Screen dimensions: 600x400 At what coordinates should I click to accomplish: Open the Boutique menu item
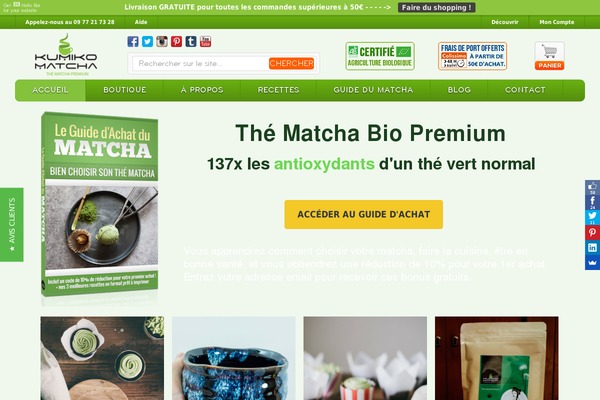click(x=125, y=90)
